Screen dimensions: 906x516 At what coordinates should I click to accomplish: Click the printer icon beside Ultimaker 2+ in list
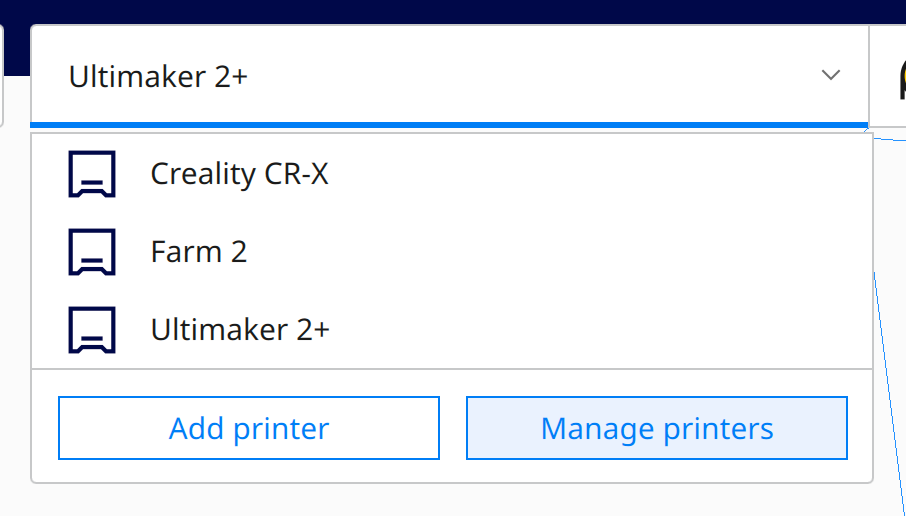[92, 330]
